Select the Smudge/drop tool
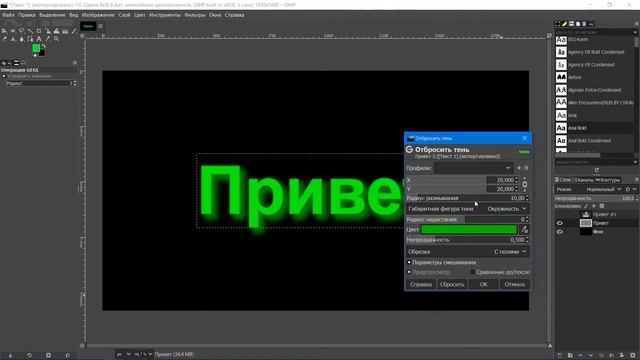 pyautogui.click(x=22, y=39)
